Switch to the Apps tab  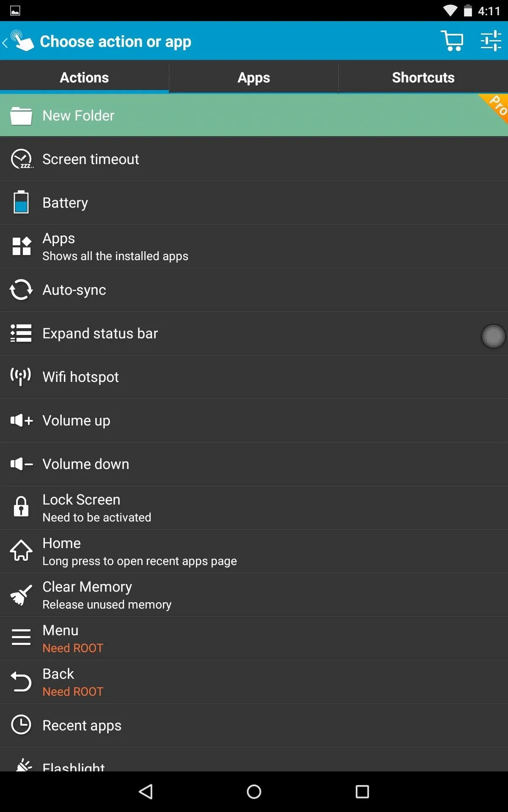pyautogui.click(x=254, y=77)
